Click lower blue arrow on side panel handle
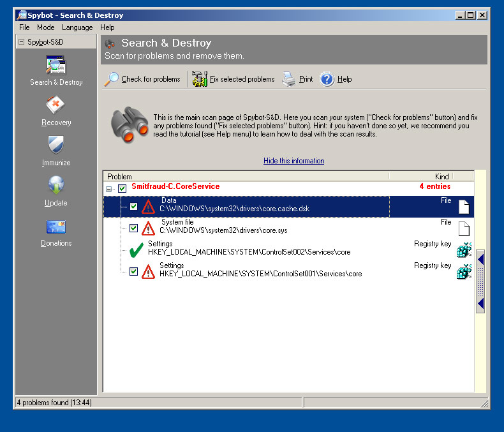Image resolution: width=504 pixels, height=432 pixels. pos(481,304)
